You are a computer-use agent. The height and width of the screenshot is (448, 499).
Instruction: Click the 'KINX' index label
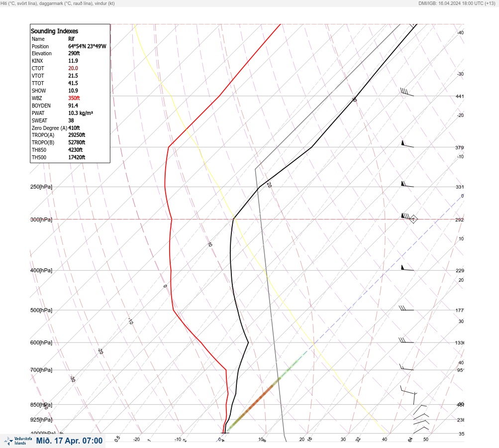click(37, 61)
